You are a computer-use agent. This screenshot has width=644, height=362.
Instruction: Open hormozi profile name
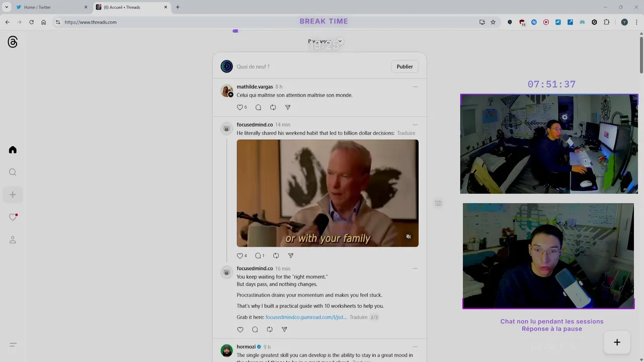[x=246, y=346]
